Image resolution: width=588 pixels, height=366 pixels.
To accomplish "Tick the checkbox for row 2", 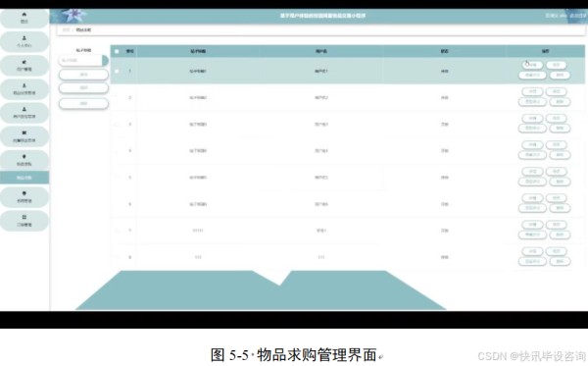I will click(117, 97).
